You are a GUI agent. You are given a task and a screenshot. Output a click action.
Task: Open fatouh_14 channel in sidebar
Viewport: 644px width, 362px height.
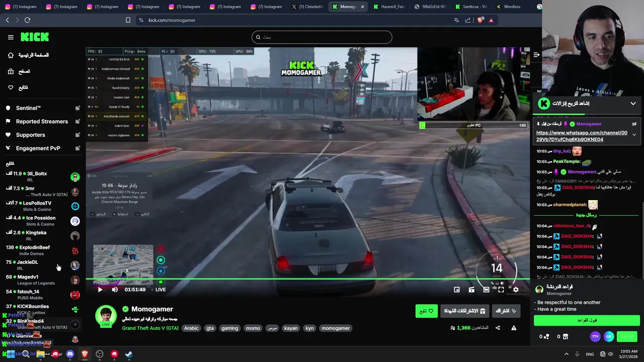[42, 295]
